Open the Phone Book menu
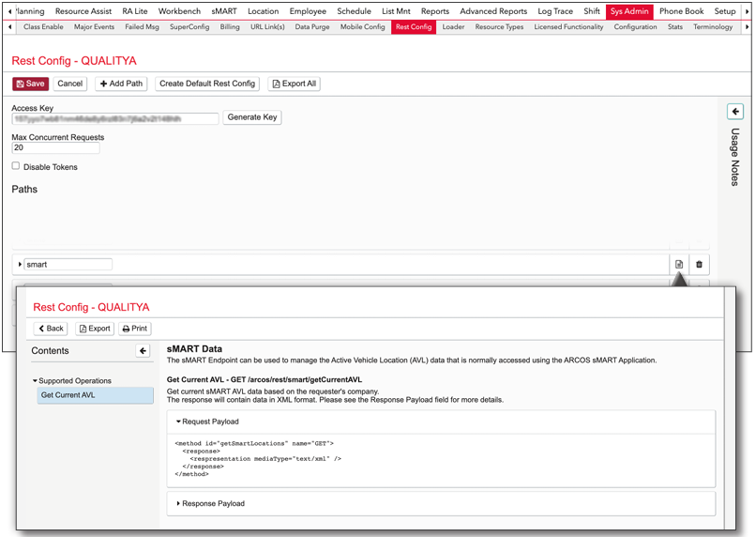756x537 pixels. tap(681, 11)
